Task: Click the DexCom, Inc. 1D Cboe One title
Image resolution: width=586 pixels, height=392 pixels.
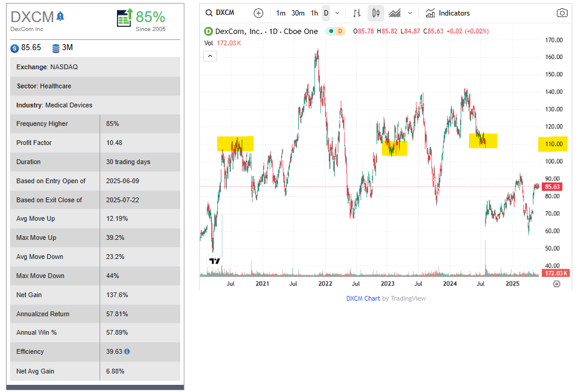Action: pos(267,32)
